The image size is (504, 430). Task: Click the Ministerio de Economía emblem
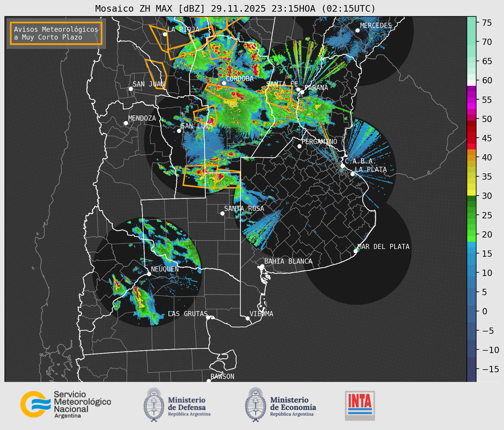(x=280, y=405)
